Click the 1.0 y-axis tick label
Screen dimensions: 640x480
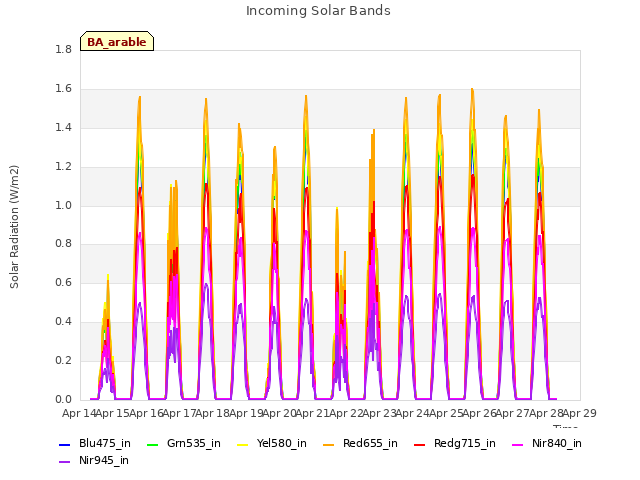coord(63,205)
